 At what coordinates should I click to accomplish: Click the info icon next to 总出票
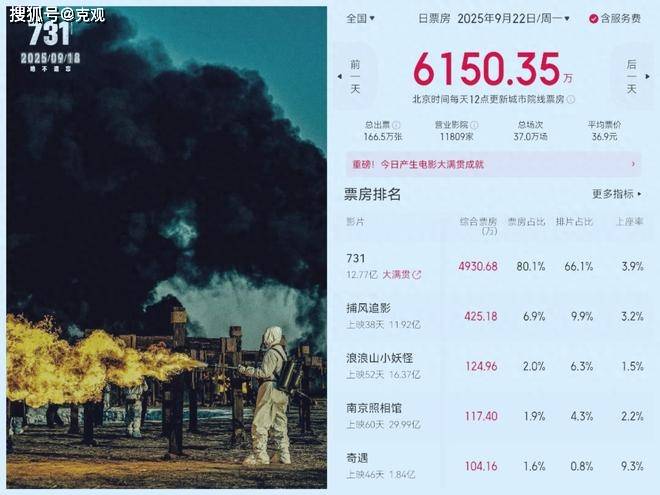pos(396,125)
